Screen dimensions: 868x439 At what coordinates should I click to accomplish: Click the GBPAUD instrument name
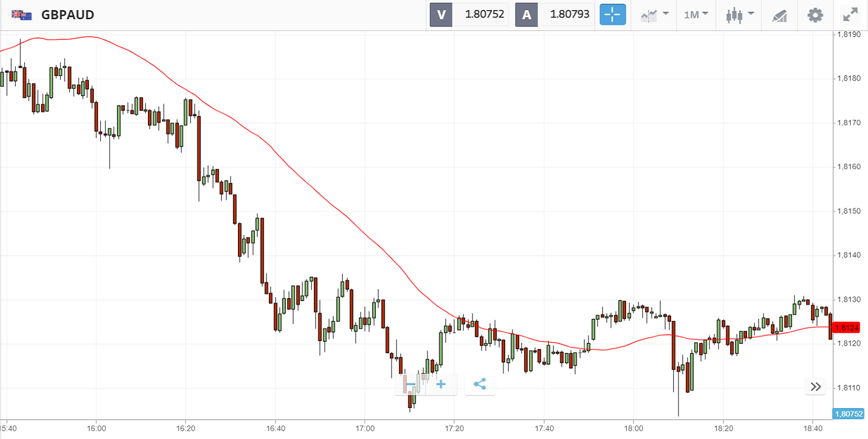tap(68, 15)
